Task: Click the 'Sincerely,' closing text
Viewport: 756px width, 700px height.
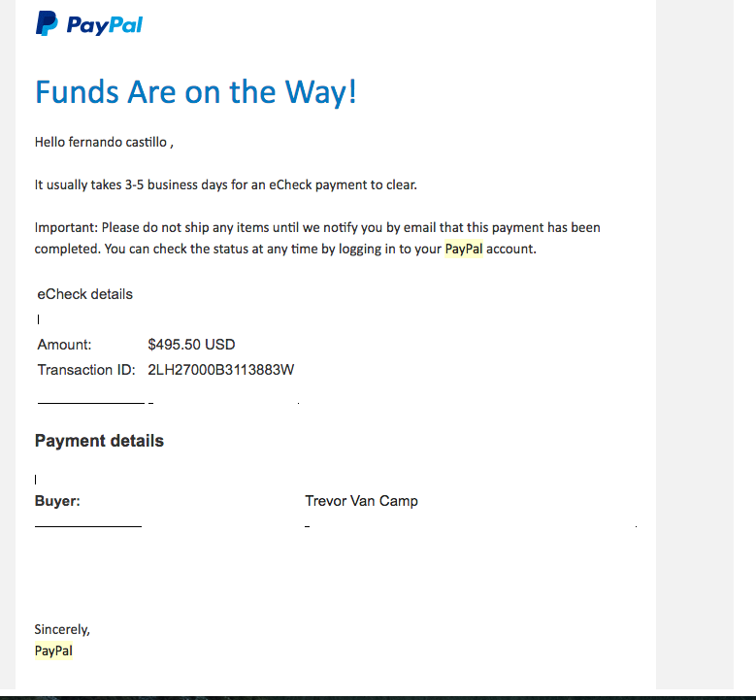Action: (x=62, y=629)
